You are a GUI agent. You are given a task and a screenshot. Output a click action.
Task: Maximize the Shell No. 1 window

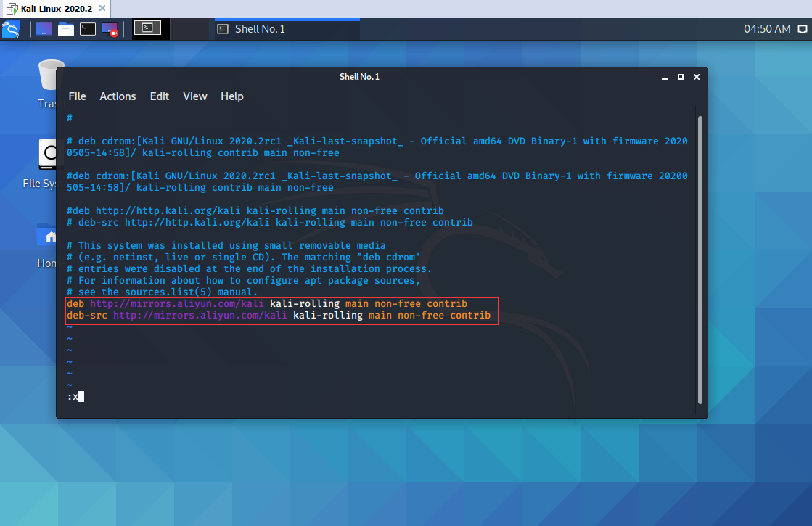coord(681,77)
